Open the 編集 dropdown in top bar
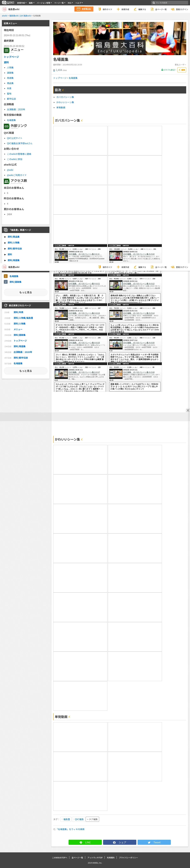This screenshot has height=868, width=190. (x=31, y=3)
